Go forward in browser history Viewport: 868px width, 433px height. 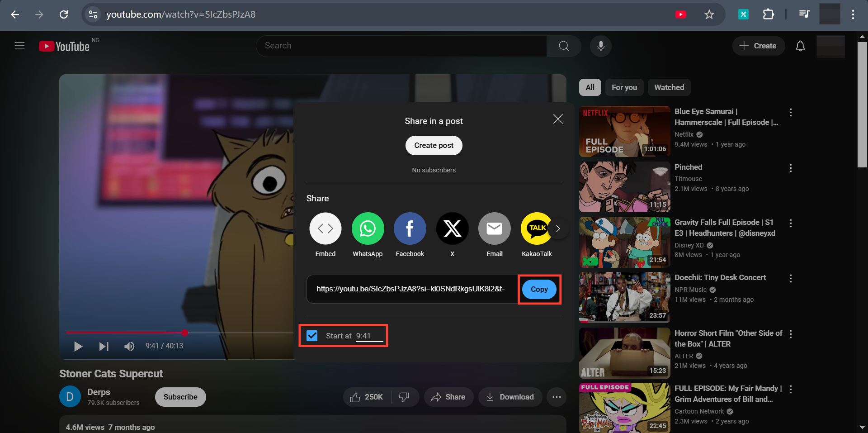coord(39,14)
